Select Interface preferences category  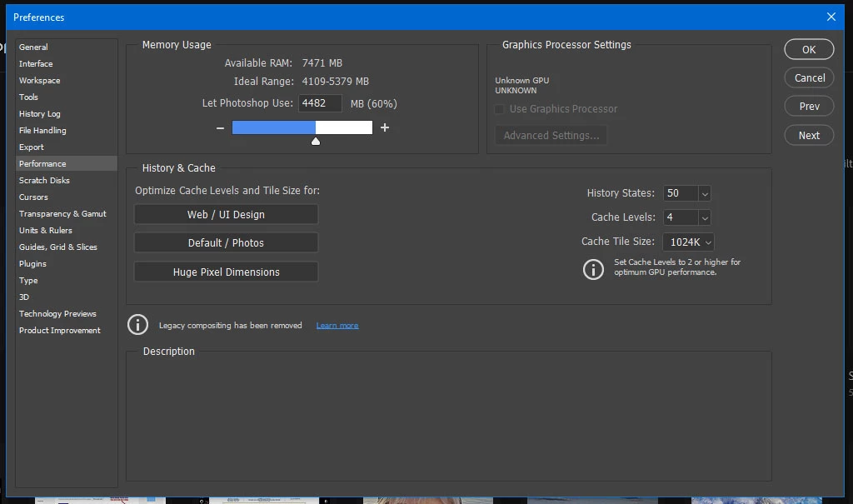tap(67, 63)
